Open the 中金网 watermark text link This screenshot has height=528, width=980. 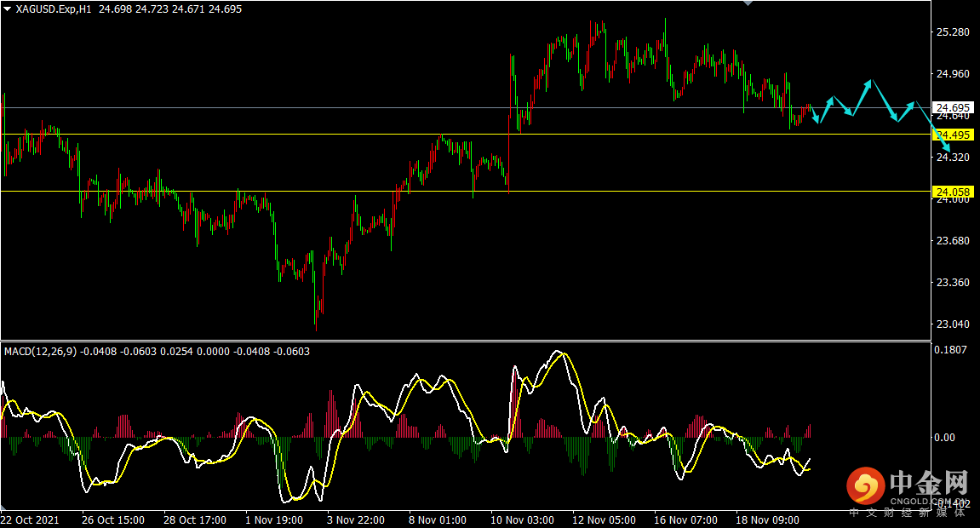pyautogui.click(x=928, y=485)
